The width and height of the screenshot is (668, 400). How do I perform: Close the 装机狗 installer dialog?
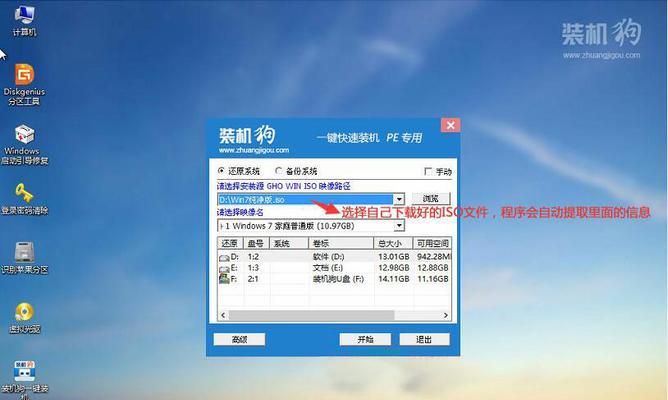(x=450, y=125)
